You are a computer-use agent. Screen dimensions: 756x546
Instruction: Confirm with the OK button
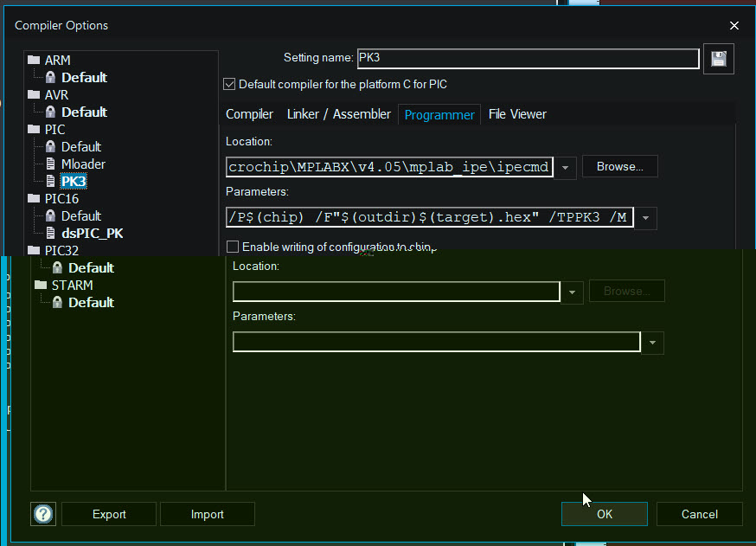click(x=604, y=514)
